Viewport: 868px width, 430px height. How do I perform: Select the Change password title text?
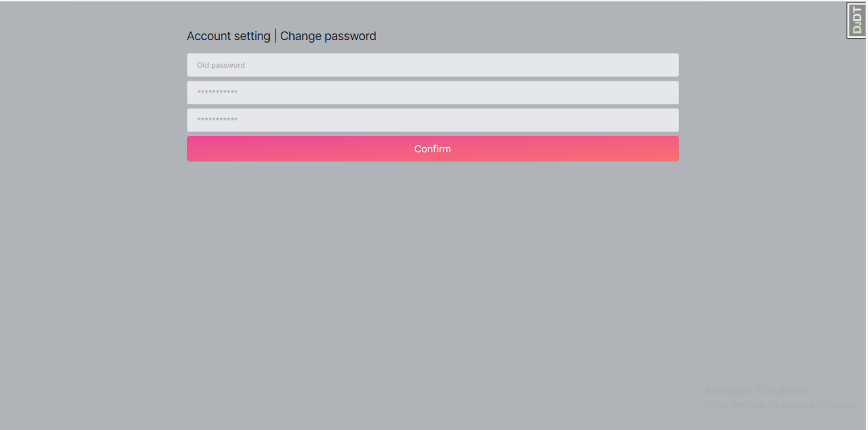click(x=328, y=35)
